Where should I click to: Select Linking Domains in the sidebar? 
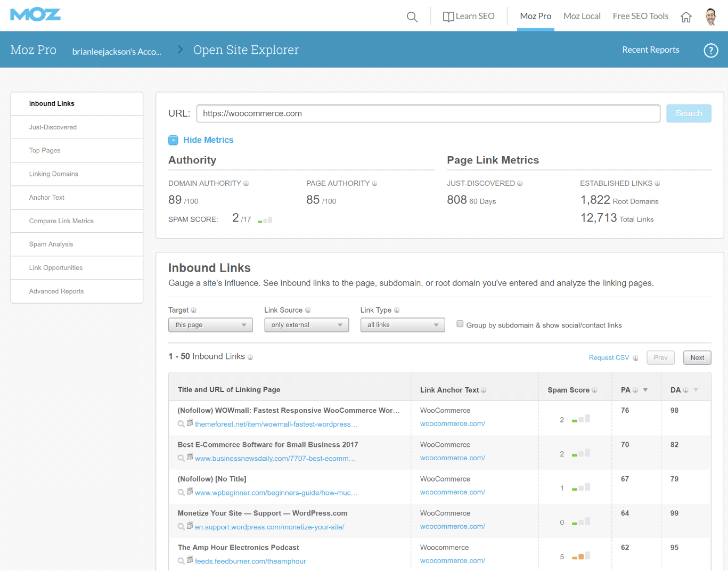(54, 174)
